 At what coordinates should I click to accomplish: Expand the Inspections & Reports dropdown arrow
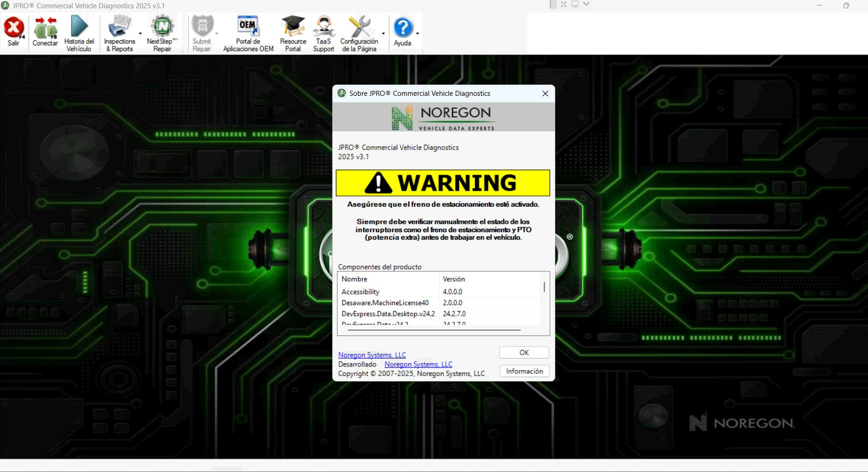coord(141,34)
